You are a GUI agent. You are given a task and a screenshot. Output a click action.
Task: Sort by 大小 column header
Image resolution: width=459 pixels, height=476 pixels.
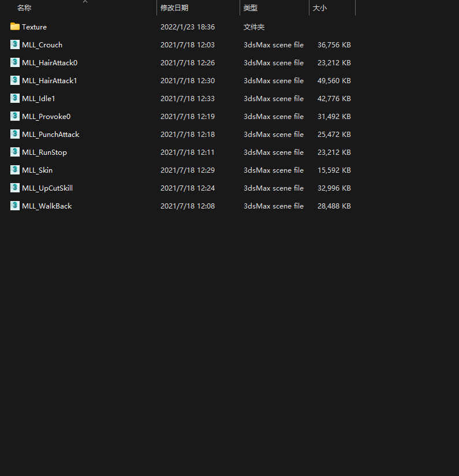point(320,8)
